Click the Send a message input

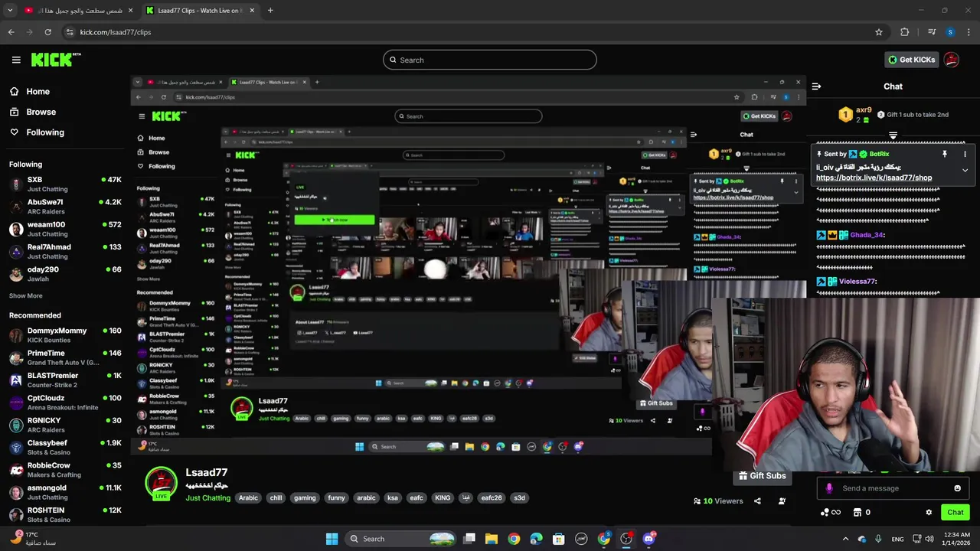(893, 488)
